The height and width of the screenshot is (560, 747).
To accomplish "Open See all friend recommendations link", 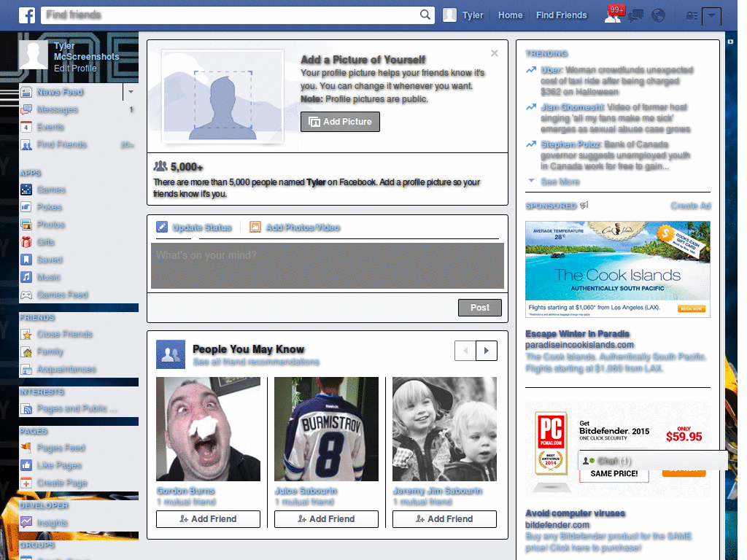I will [256, 362].
